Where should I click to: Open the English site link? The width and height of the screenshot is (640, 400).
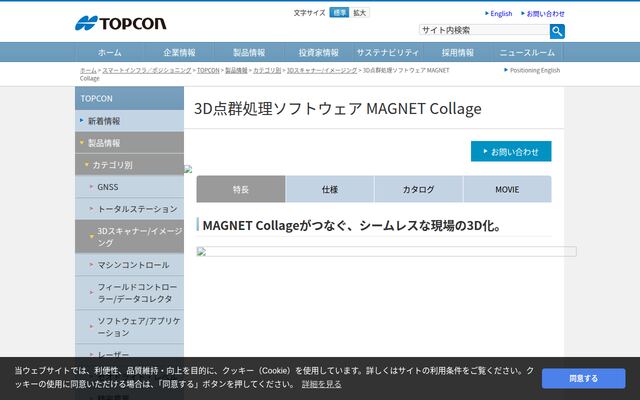499,13
